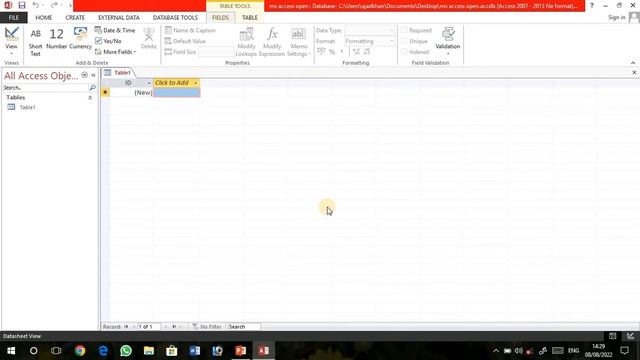The width and height of the screenshot is (640, 360).
Task: Add a Number field
Action: tap(56, 39)
